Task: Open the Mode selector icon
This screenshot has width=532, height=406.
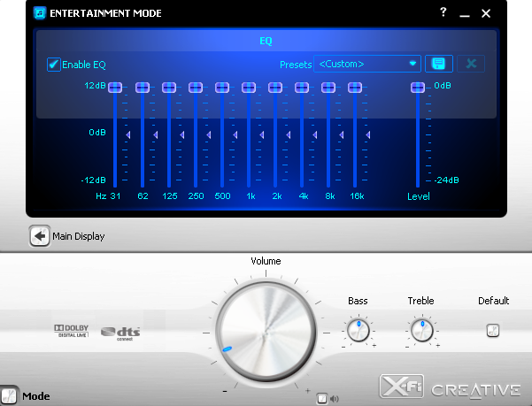Action: [x=9, y=395]
